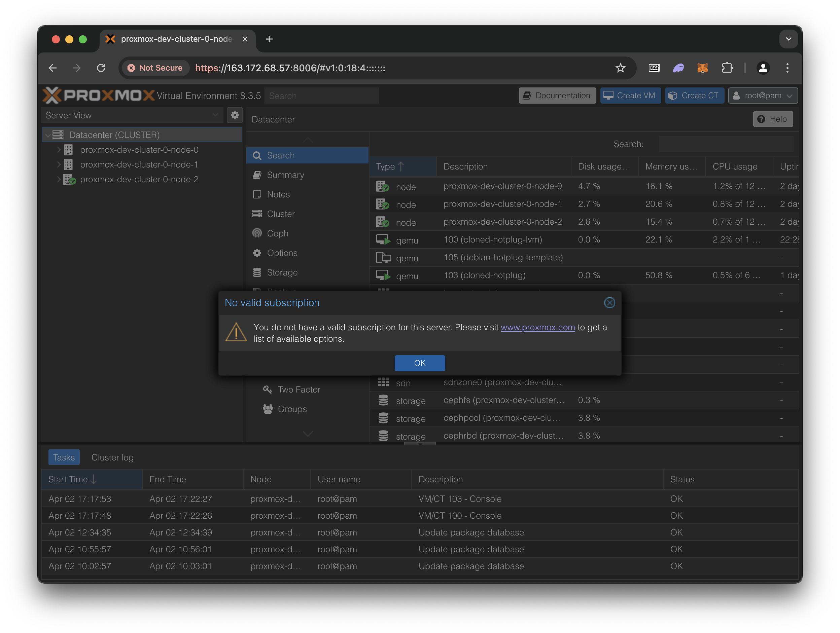
Task: Close the No valid subscription dialog
Action: [x=609, y=302]
